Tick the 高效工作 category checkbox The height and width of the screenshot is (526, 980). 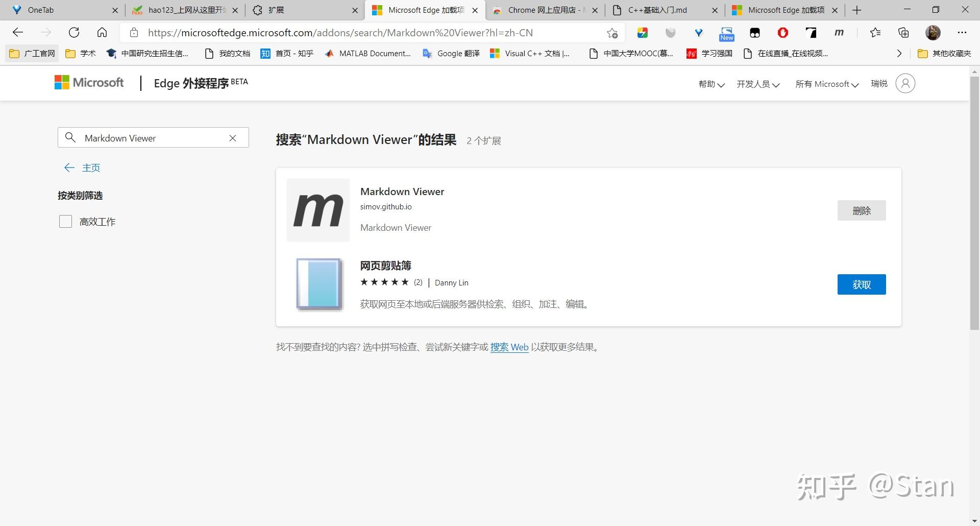[65, 222]
